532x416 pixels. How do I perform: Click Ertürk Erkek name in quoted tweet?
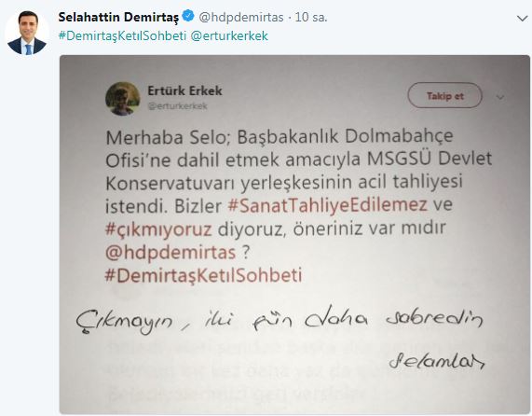184,90
